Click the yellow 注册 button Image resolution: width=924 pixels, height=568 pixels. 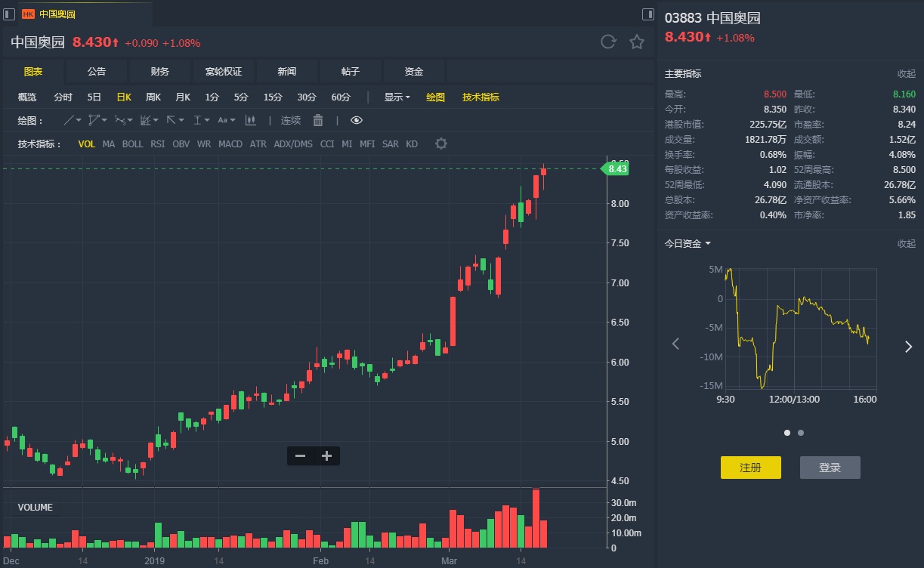click(x=750, y=468)
